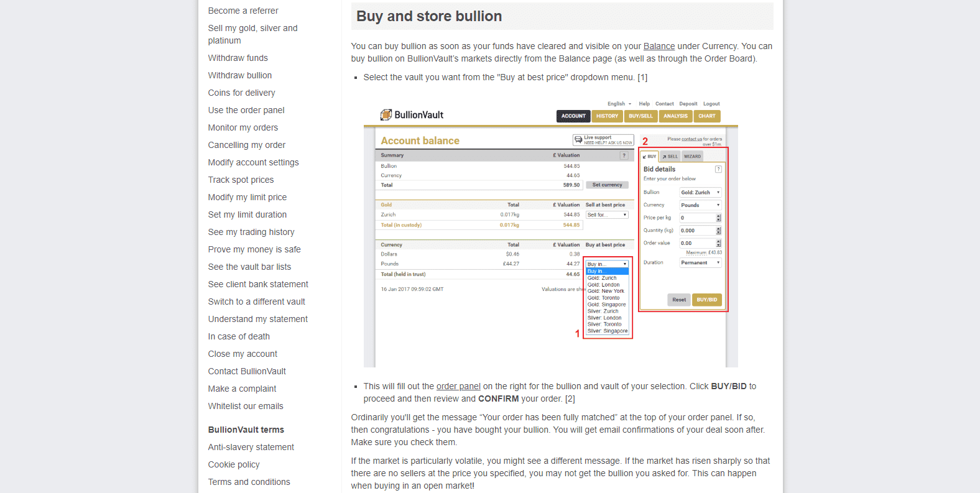Open Set my limit duration topic
The height and width of the screenshot is (493, 980).
[x=247, y=214]
